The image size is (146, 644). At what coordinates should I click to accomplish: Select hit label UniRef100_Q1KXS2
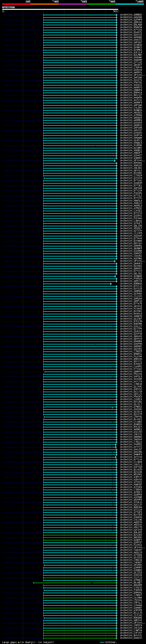tap(131, 35)
